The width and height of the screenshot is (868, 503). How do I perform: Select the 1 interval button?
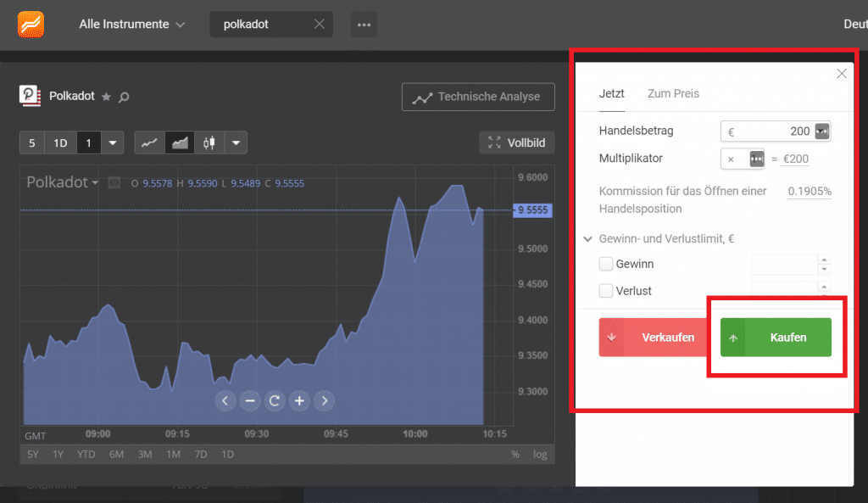[x=88, y=143]
